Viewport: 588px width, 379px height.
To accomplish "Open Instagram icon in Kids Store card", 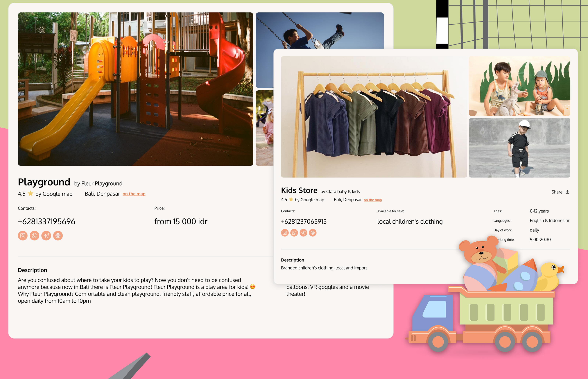I will (285, 233).
